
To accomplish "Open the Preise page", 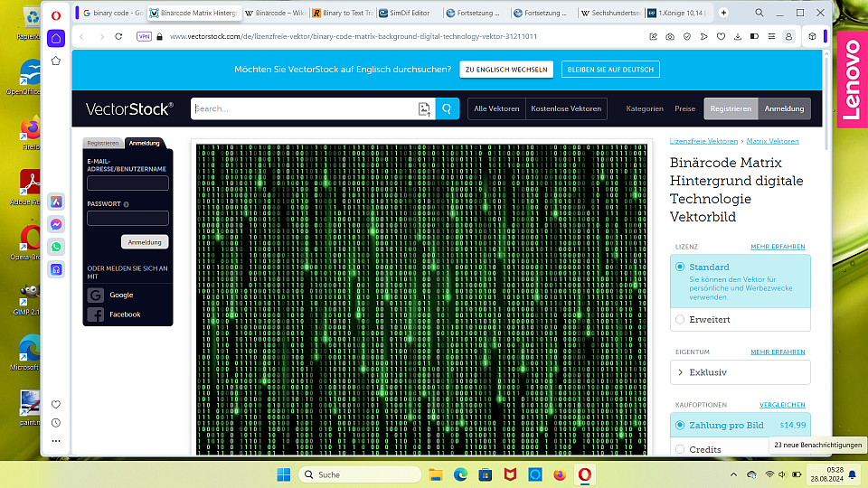I will coord(684,108).
